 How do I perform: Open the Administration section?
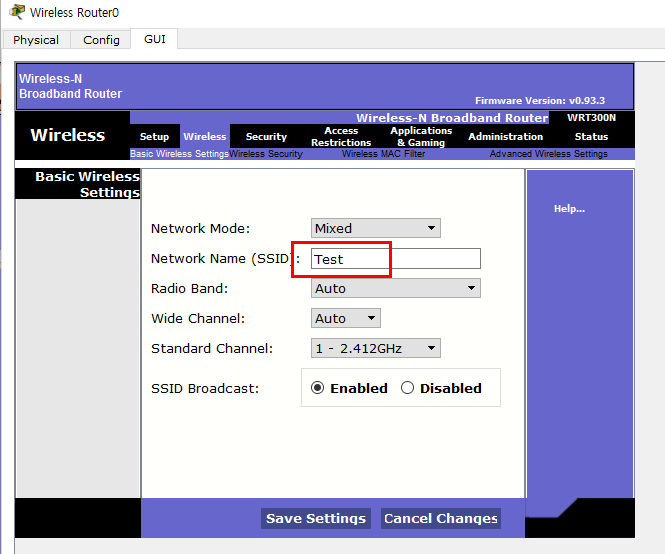click(x=506, y=137)
